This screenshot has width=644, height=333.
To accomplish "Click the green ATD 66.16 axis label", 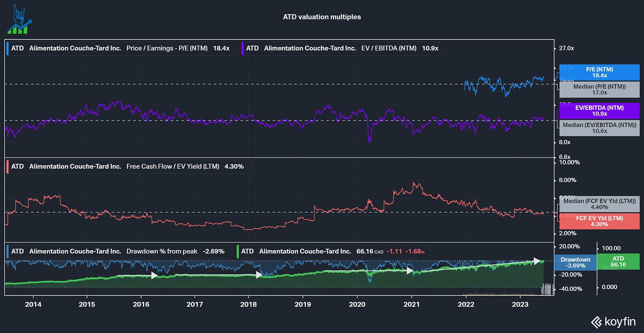I will pyautogui.click(x=618, y=261).
